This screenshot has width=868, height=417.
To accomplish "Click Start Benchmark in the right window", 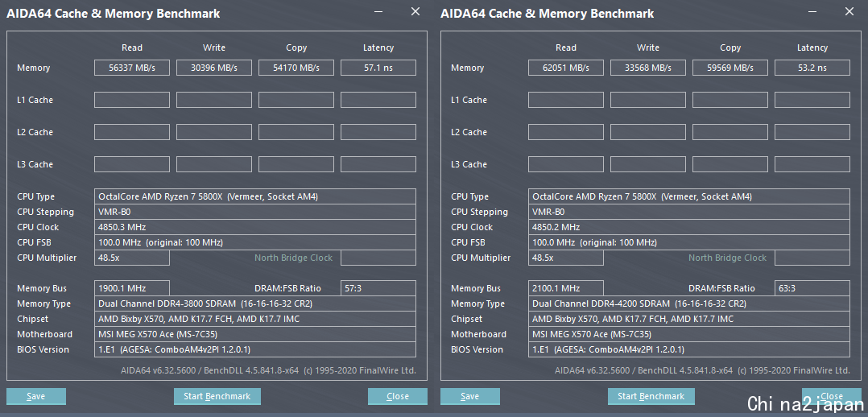I will 651,397.
